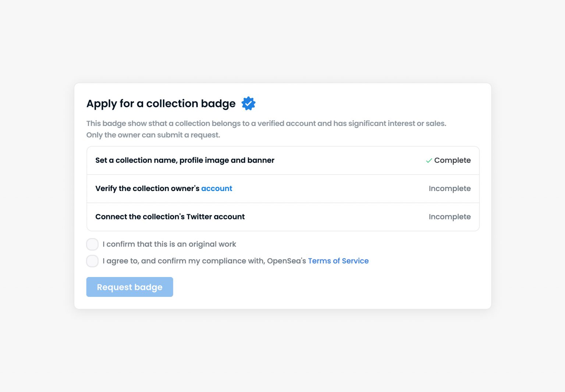Click the description line about verified accounts
The image size is (565, 392).
266,123
